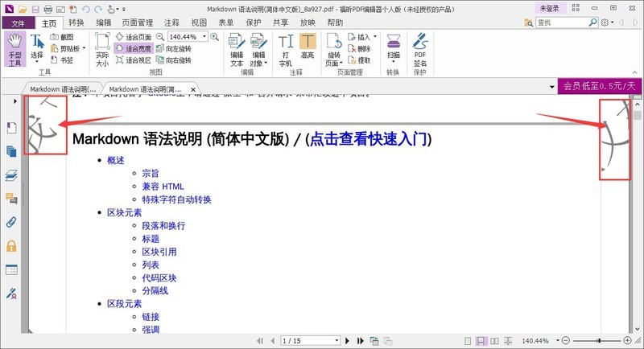Click Fit Visible (适合视区)
This screenshot has height=349, width=644.
[134, 60]
